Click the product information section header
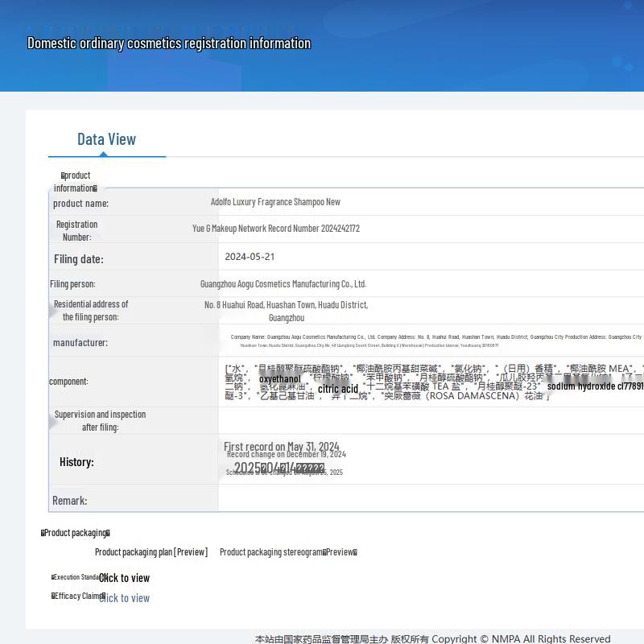 point(76,182)
